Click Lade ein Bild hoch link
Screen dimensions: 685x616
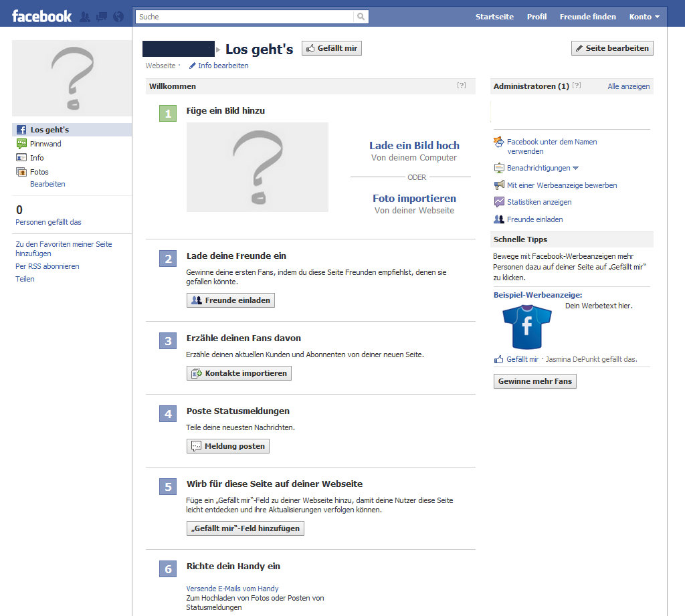tap(414, 146)
